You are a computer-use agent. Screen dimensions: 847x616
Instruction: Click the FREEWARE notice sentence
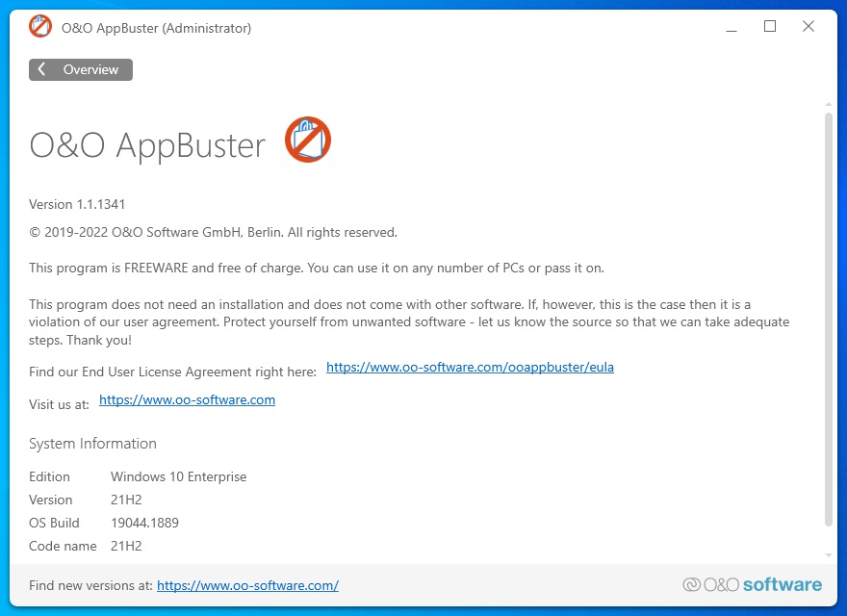coord(317,268)
